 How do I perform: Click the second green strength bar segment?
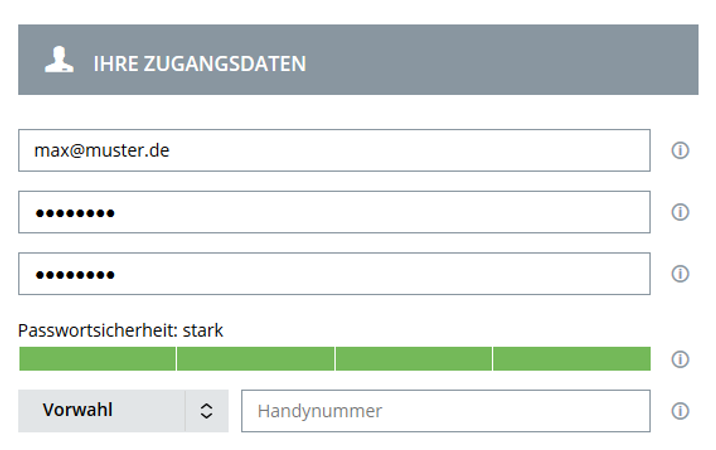[256, 359]
